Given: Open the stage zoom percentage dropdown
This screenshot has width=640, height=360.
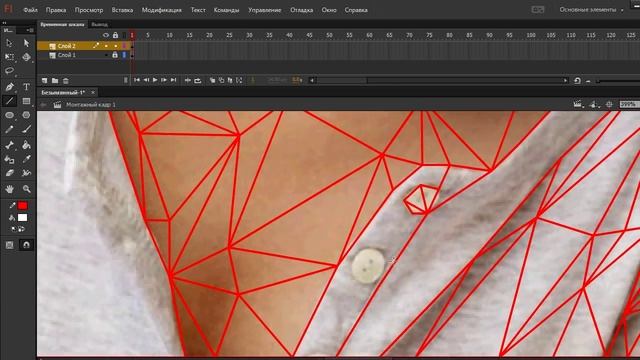Looking at the screenshot, I should (x=629, y=104).
